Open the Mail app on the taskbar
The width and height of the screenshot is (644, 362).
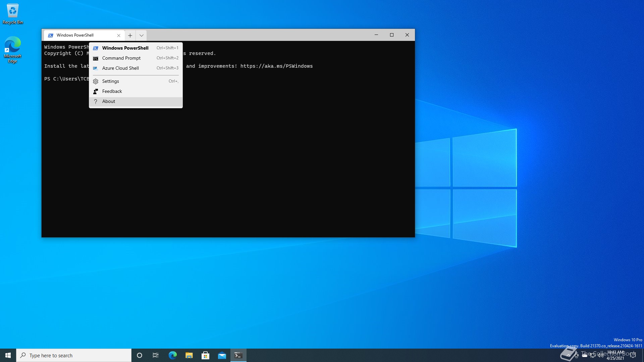coord(222,355)
